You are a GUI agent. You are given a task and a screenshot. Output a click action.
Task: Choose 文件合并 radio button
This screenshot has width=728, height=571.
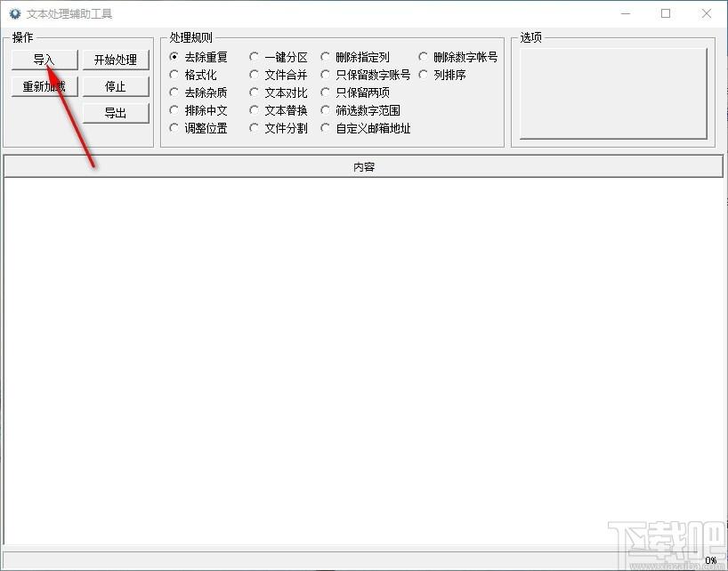click(x=279, y=75)
